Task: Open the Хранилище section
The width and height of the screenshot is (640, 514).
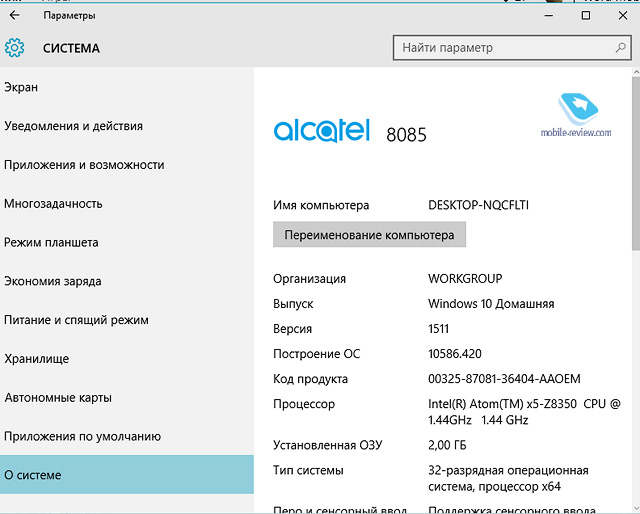Action: click(x=127, y=359)
